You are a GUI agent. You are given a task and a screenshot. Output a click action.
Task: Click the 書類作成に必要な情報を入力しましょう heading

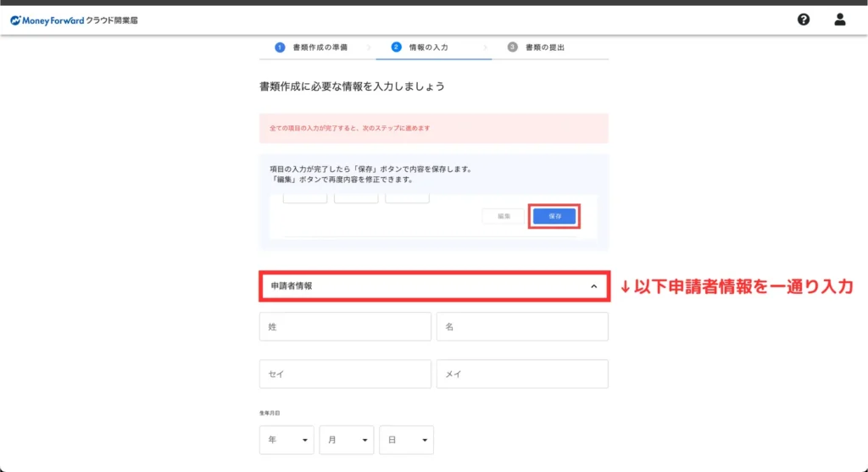[352, 86]
